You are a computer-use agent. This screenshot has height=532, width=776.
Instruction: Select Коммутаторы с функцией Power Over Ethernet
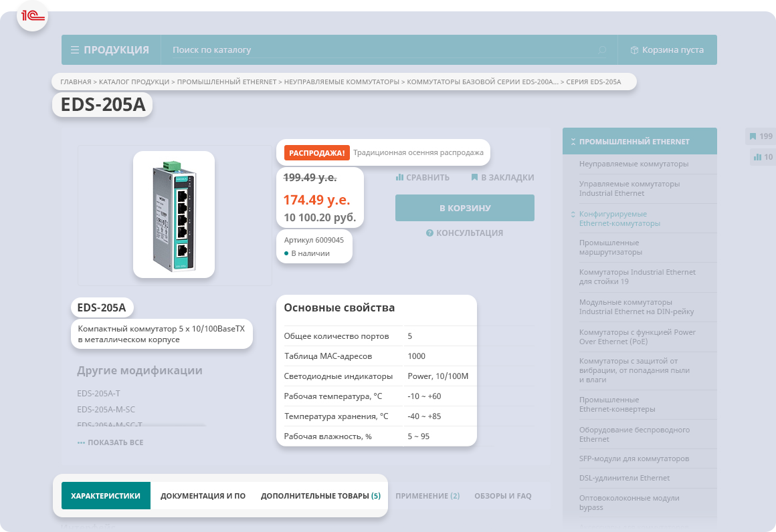click(x=638, y=337)
